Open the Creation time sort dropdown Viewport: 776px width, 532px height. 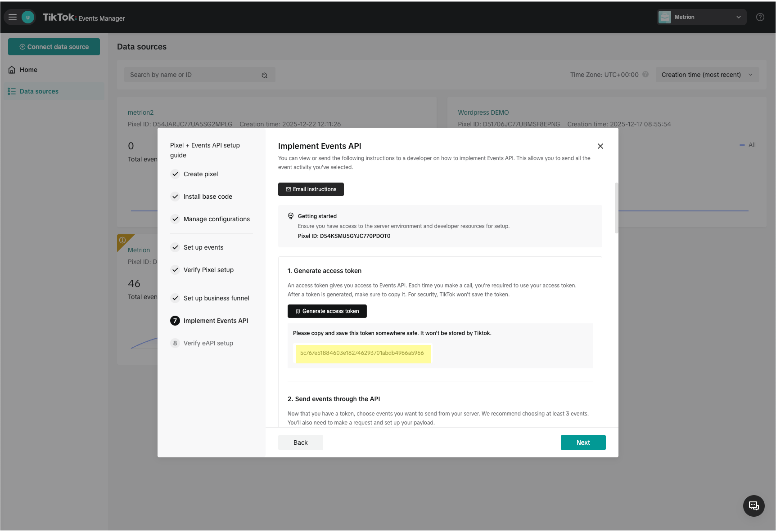(x=707, y=75)
